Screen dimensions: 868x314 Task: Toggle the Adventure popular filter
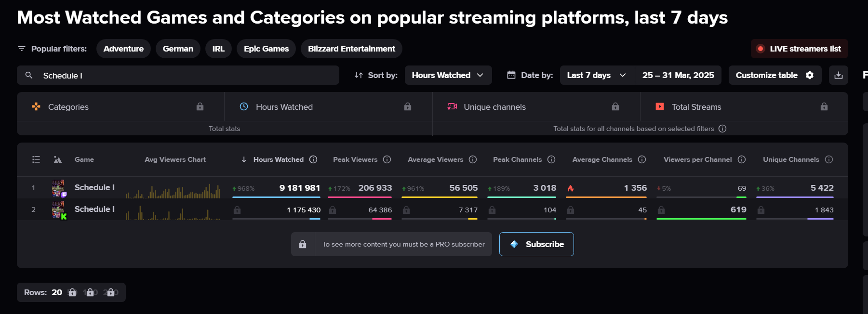coord(123,49)
